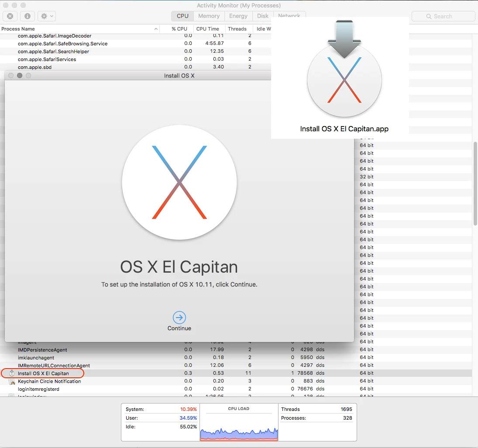
Task: Click Continue arrow icon in Install OS X
Action: coord(179,317)
